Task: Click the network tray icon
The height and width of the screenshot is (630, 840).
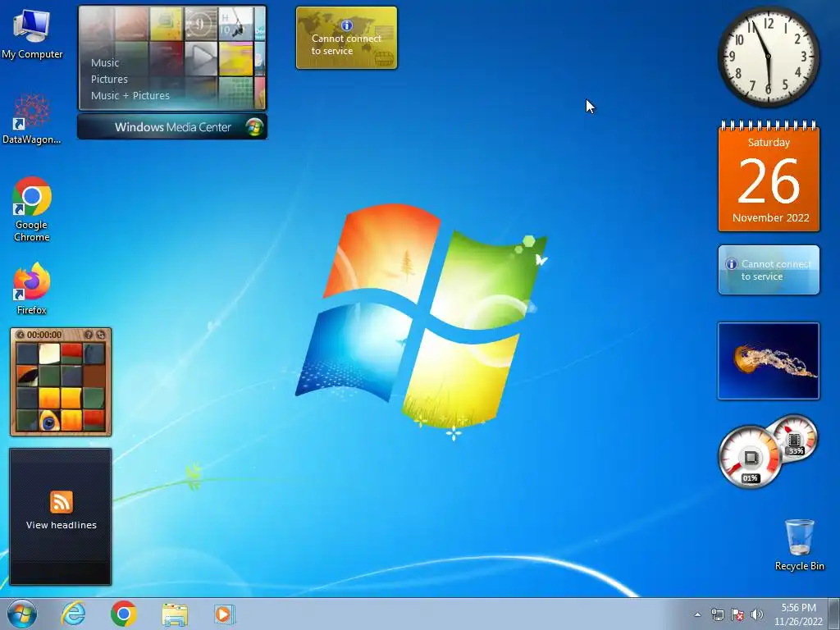Action: point(717,614)
